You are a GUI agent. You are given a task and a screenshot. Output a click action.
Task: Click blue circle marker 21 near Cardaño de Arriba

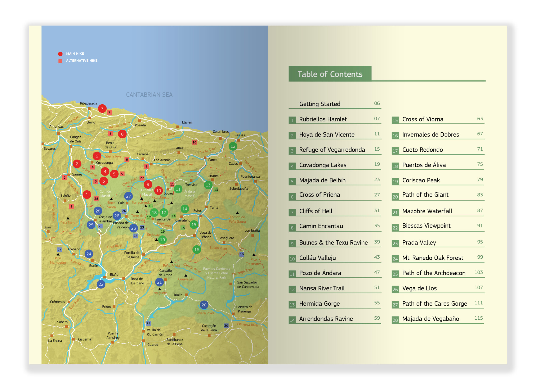click(159, 282)
